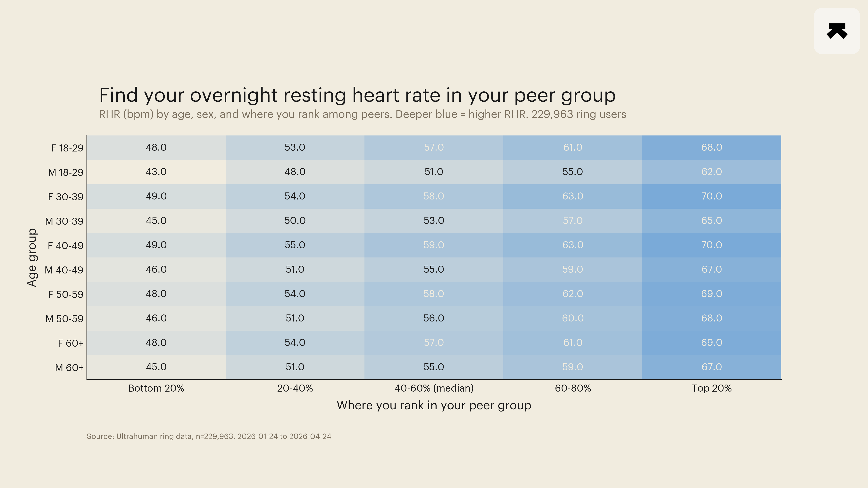The image size is (868, 488).
Task: Click the M 50-59 60-80% cell 60.0
Action: point(573,319)
